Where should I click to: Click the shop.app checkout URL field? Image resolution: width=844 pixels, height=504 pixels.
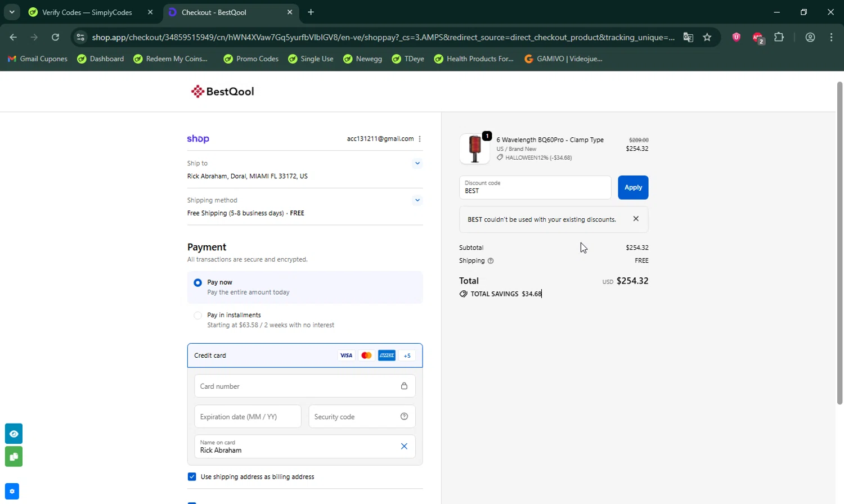tap(383, 37)
